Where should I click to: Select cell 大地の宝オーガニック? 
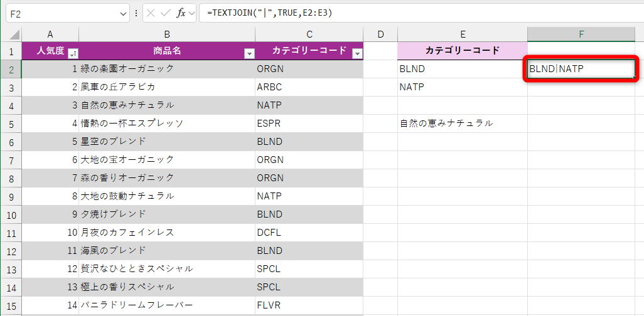coord(167,160)
